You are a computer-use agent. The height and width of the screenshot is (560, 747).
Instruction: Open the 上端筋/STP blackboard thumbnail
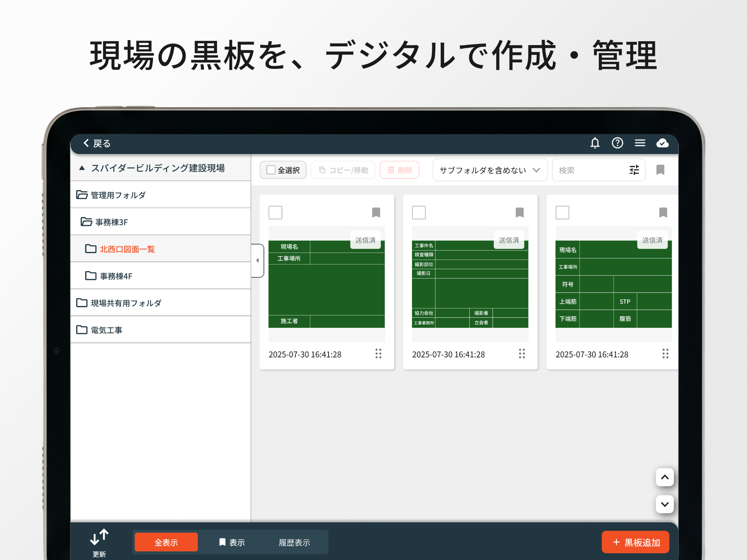(614, 284)
